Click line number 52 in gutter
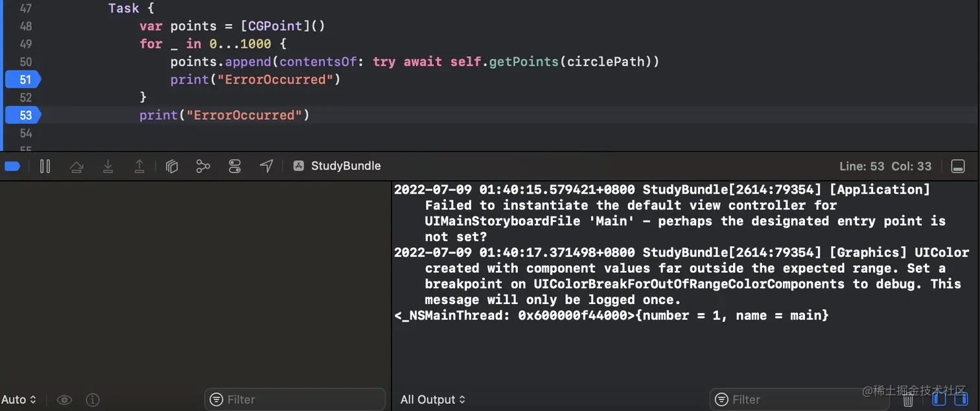Image resolution: width=980 pixels, height=411 pixels. (25, 97)
